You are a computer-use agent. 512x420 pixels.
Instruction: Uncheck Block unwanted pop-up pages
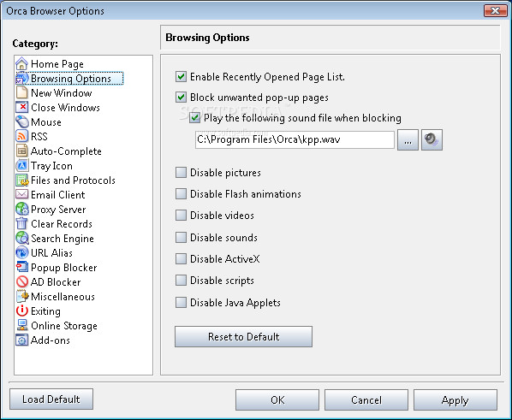(x=181, y=98)
